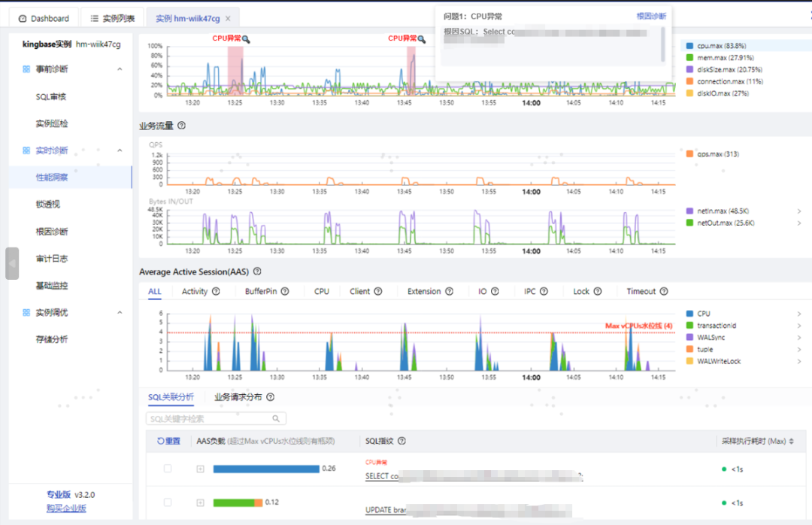Click help icon beside Lock tab
The height and width of the screenshot is (525, 812).
pos(598,291)
